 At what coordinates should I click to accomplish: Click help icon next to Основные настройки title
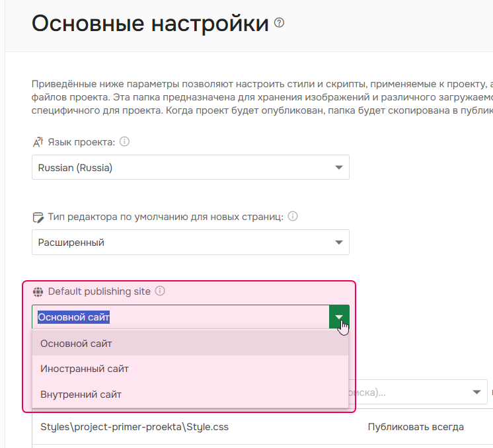click(x=279, y=23)
